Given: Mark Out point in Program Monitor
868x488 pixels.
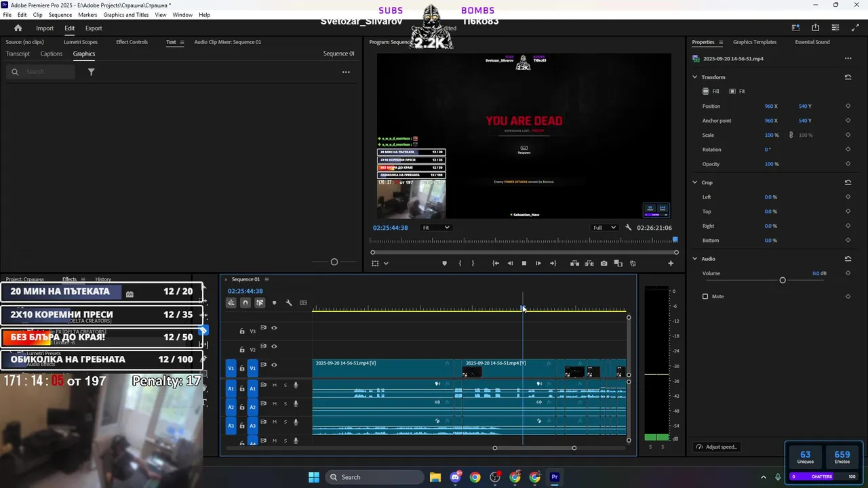Looking at the screenshot, I should pos(473,263).
